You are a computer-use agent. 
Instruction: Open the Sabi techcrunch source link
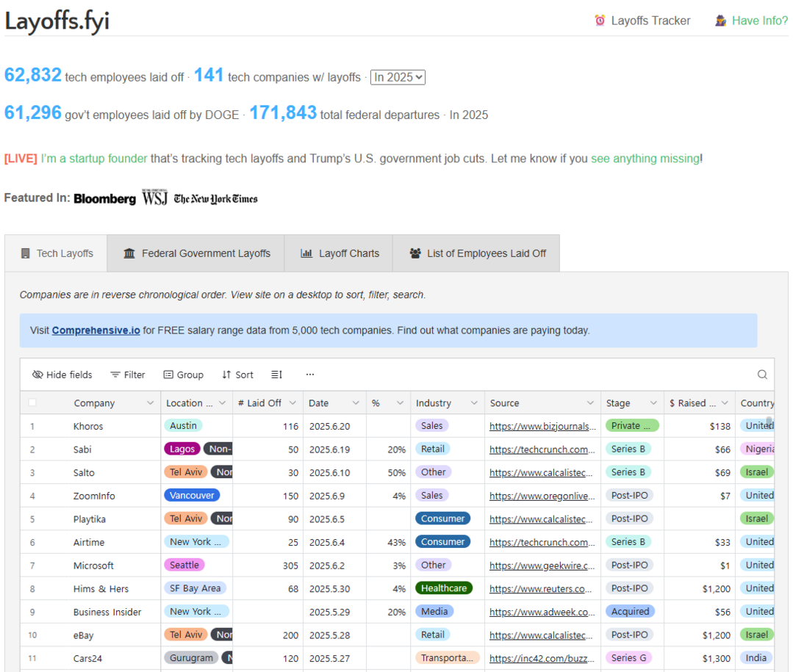[x=542, y=449]
